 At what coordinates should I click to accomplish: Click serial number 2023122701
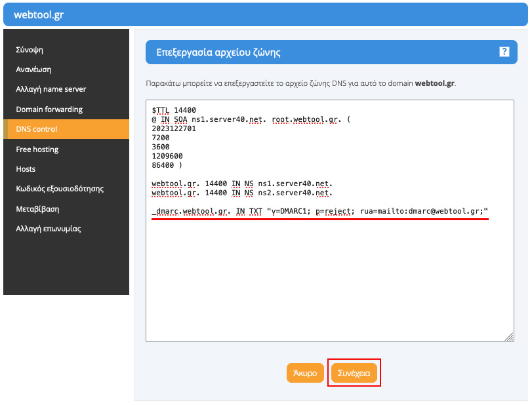coord(174,128)
